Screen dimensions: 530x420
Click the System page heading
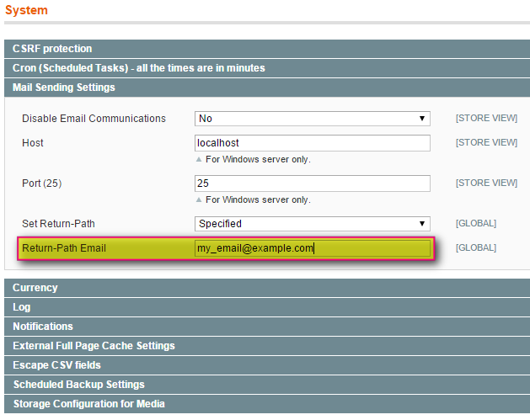pos(26,11)
